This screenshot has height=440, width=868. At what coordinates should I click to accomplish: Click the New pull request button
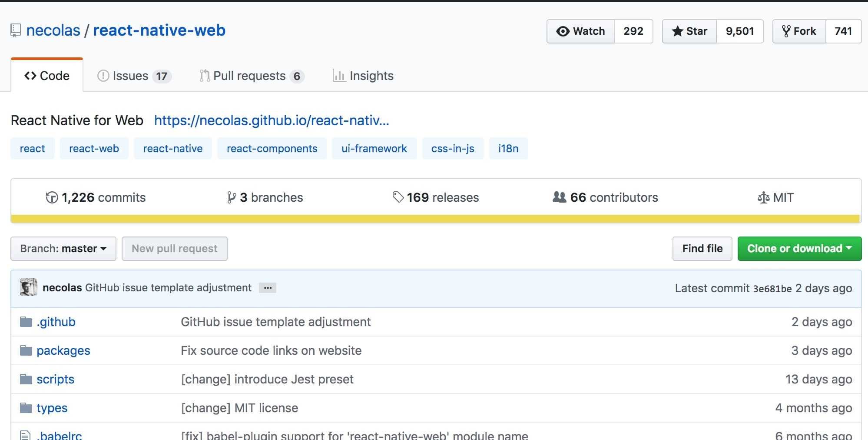pyautogui.click(x=175, y=249)
